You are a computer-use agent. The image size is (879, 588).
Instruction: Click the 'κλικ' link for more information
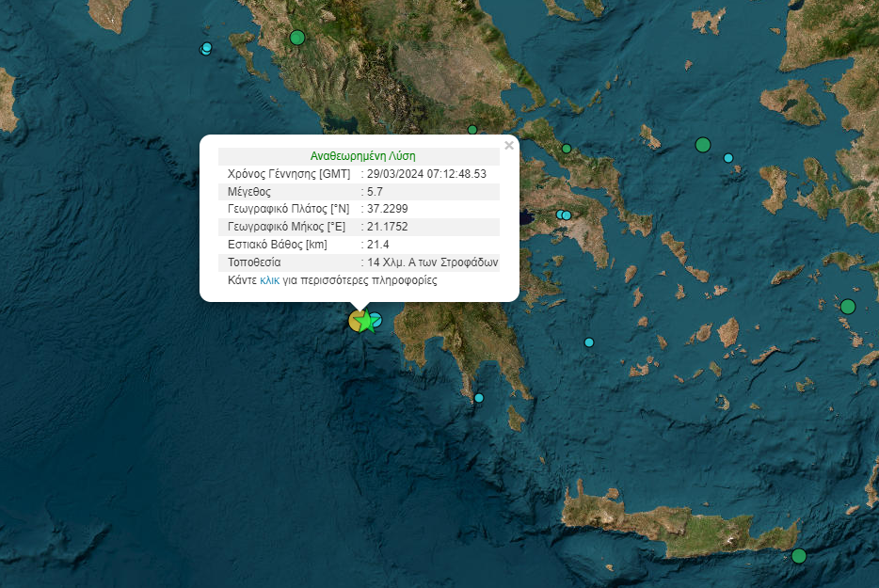click(x=269, y=280)
